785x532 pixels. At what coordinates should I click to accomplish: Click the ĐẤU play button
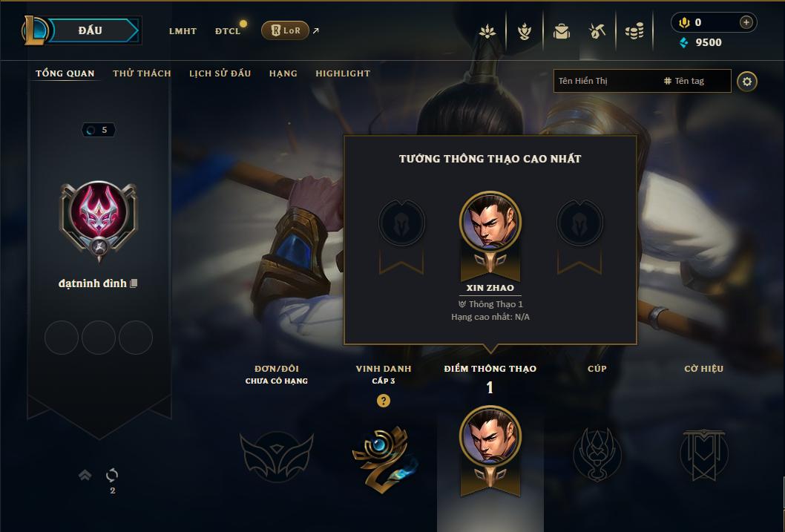(x=91, y=30)
